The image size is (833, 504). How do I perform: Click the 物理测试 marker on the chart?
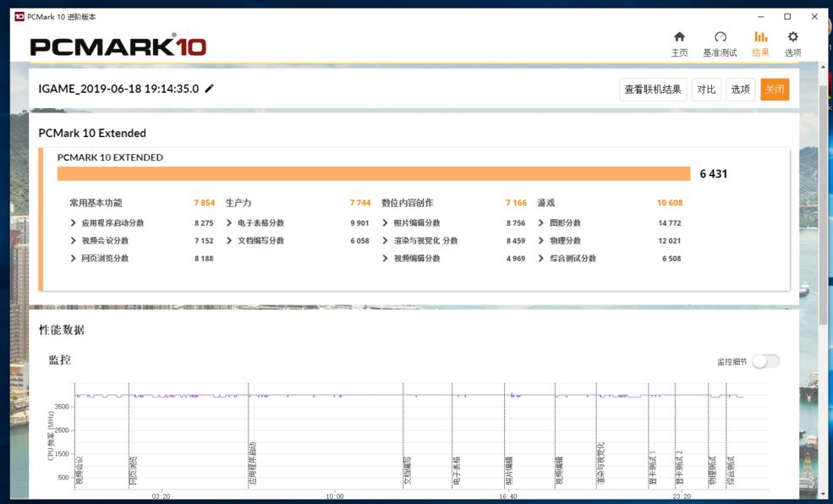tap(713, 470)
